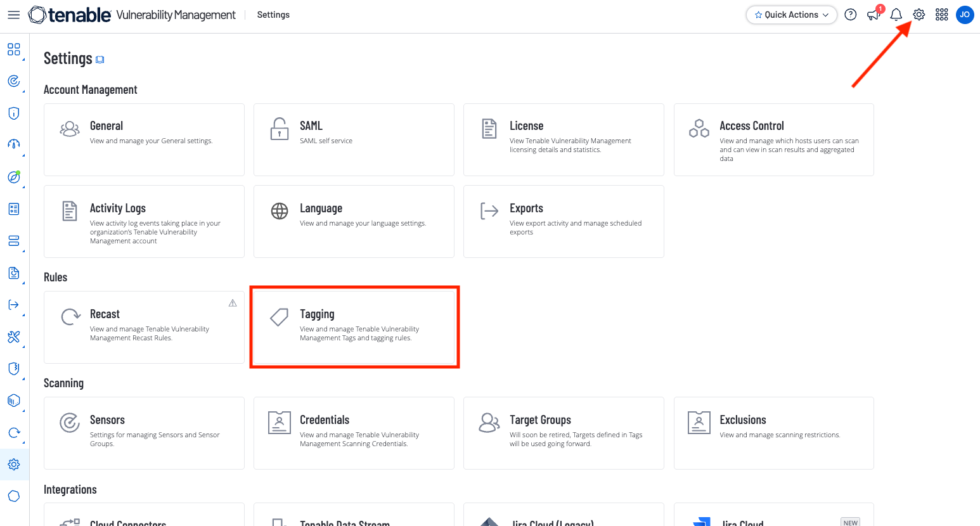Image resolution: width=980 pixels, height=526 pixels.
Task: Open the Recast rules tile
Action: [144, 327]
